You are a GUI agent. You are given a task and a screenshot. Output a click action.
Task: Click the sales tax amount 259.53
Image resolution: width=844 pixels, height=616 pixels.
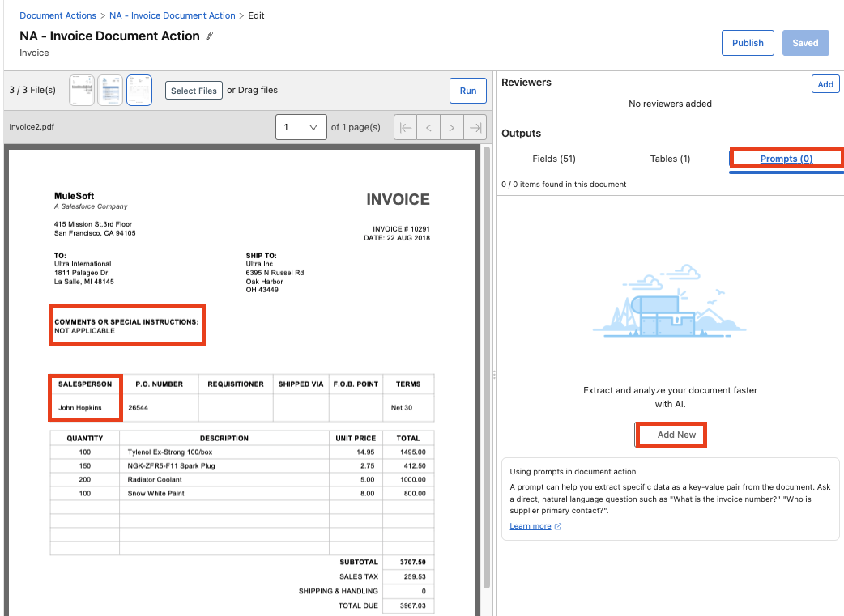415,576
